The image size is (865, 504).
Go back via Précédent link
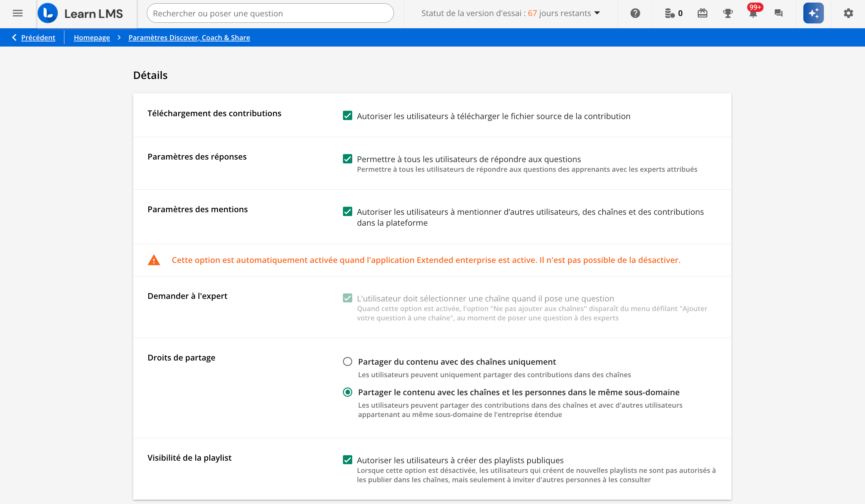[38, 37]
